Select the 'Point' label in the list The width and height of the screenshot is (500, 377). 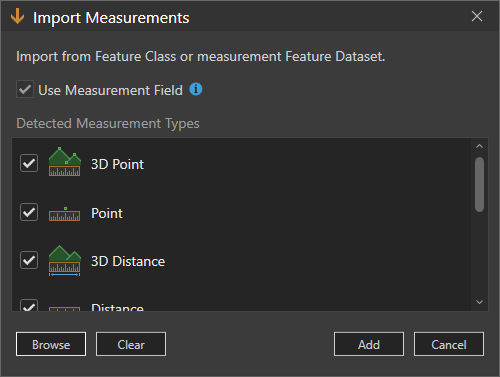pyautogui.click(x=107, y=213)
